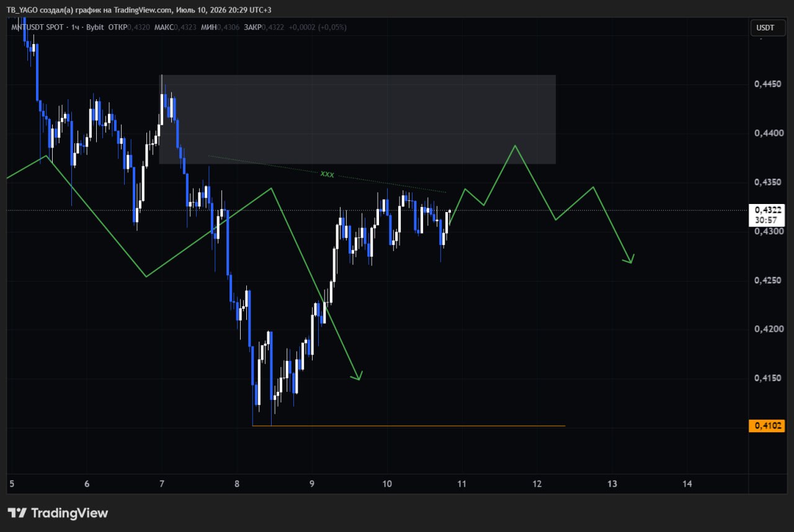This screenshot has height=532, width=794.
Task: Click date 7 on the time axis
Action: click(x=162, y=484)
